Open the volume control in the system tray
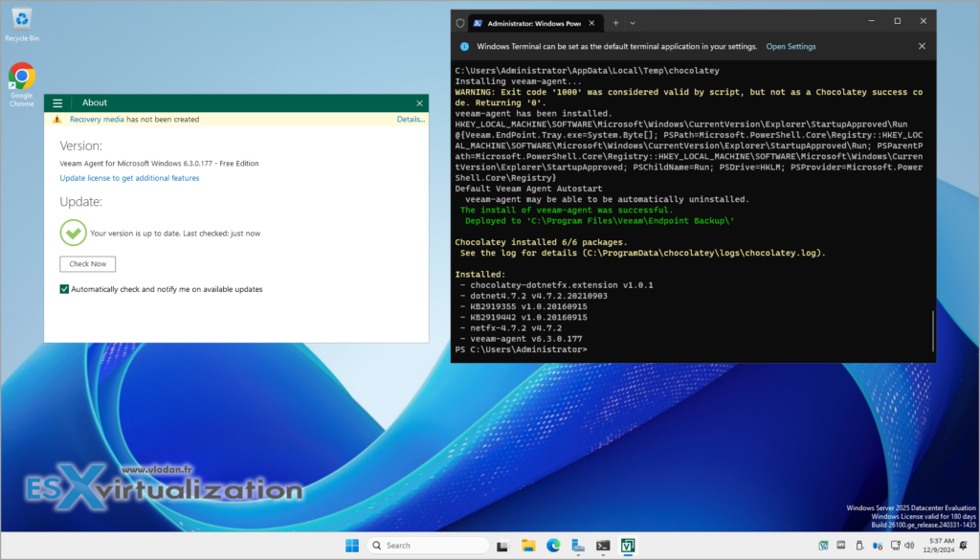This screenshot has width=980, height=560. 909,545
